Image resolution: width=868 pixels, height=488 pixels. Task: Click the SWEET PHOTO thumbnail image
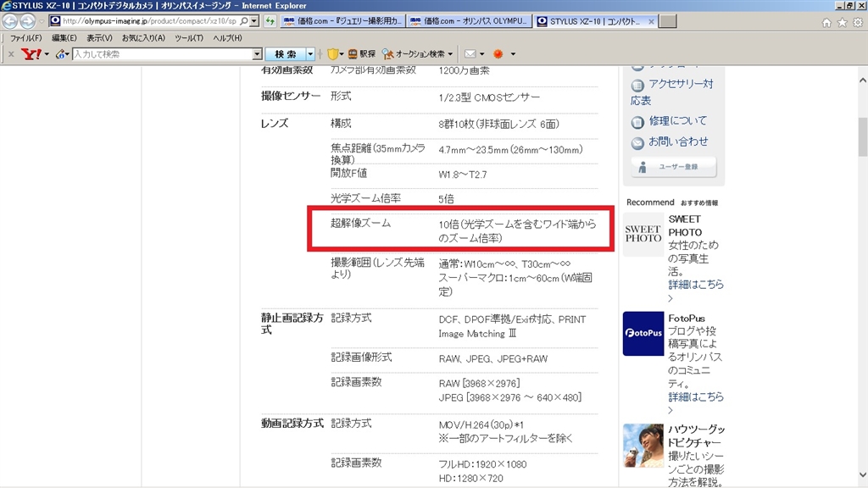tap(643, 234)
